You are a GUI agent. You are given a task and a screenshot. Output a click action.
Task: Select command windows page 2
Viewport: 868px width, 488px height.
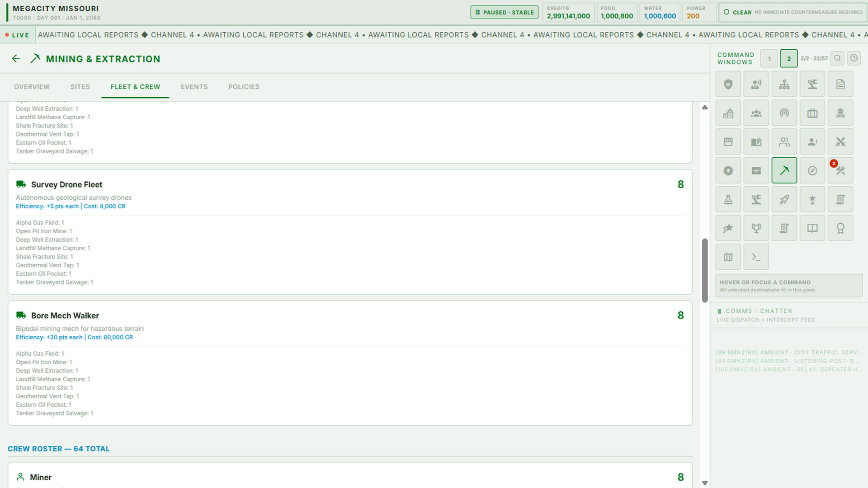pyautogui.click(x=789, y=59)
